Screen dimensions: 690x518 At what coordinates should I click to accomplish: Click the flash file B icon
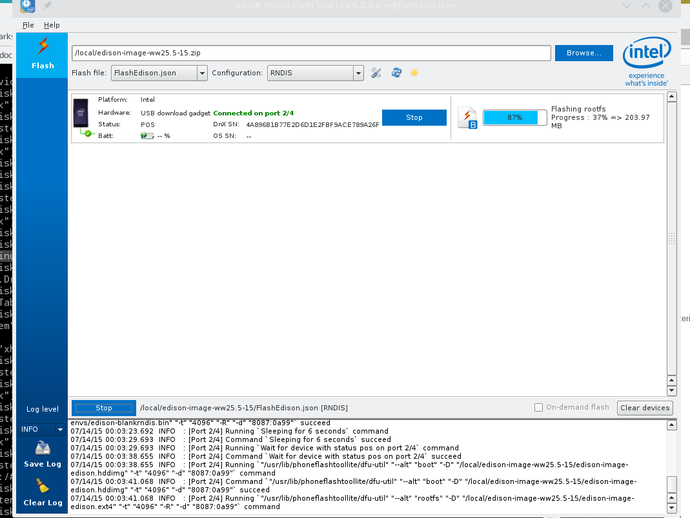(468, 118)
